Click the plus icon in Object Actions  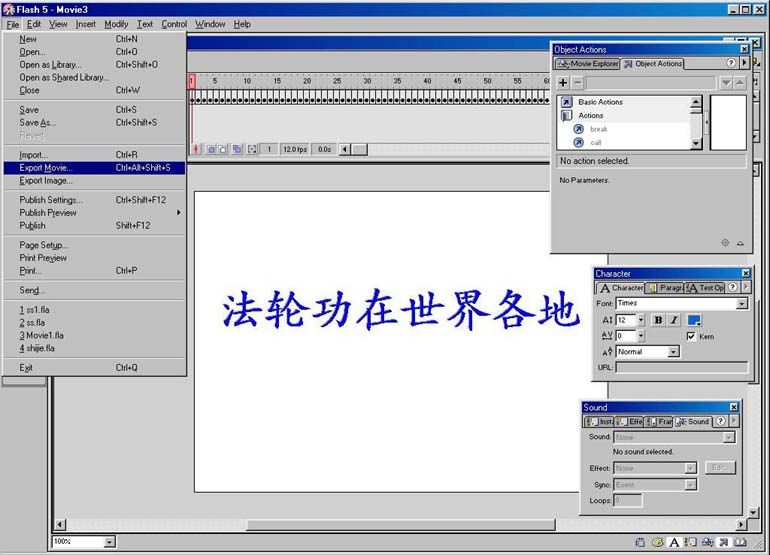point(563,83)
